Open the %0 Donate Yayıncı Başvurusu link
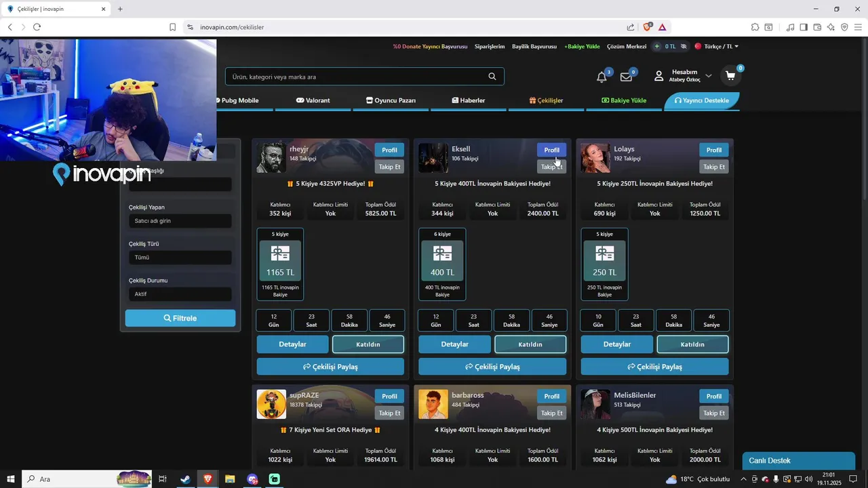 pyautogui.click(x=430, y=46)
